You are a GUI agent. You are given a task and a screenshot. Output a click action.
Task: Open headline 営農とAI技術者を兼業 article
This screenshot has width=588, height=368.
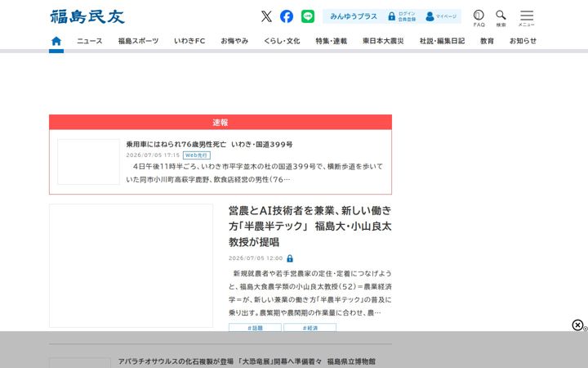point(310,226)
